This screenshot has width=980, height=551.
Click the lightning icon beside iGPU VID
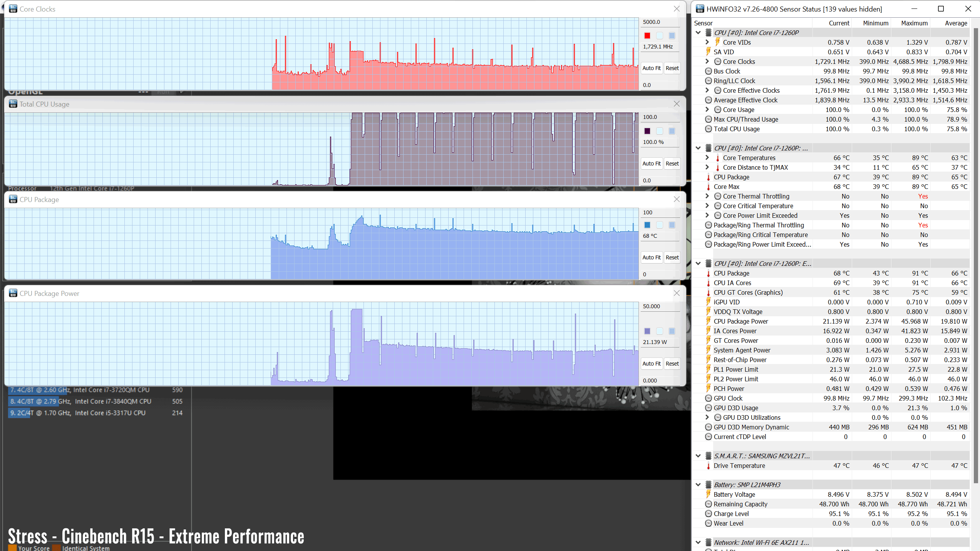pyautogui.click(x=708, y=302)
